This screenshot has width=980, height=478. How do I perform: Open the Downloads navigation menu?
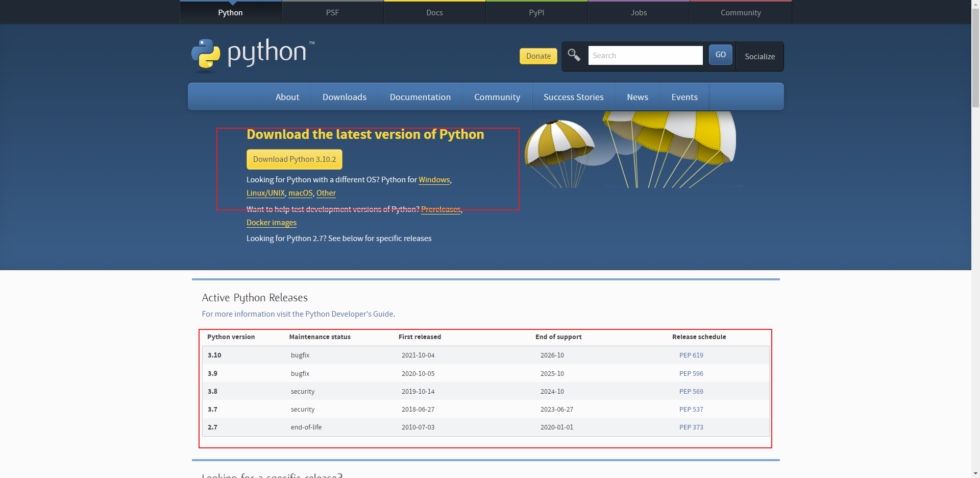click(x=345, y=97)
